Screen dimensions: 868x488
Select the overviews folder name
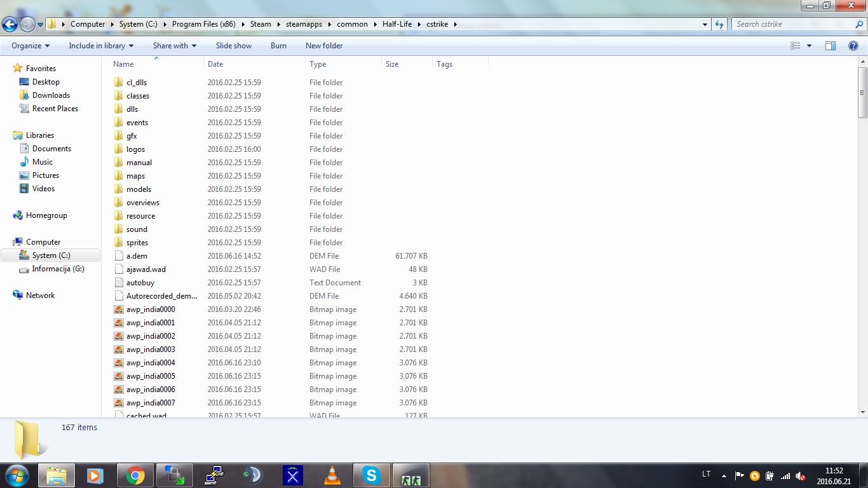[x=142, y=203]
